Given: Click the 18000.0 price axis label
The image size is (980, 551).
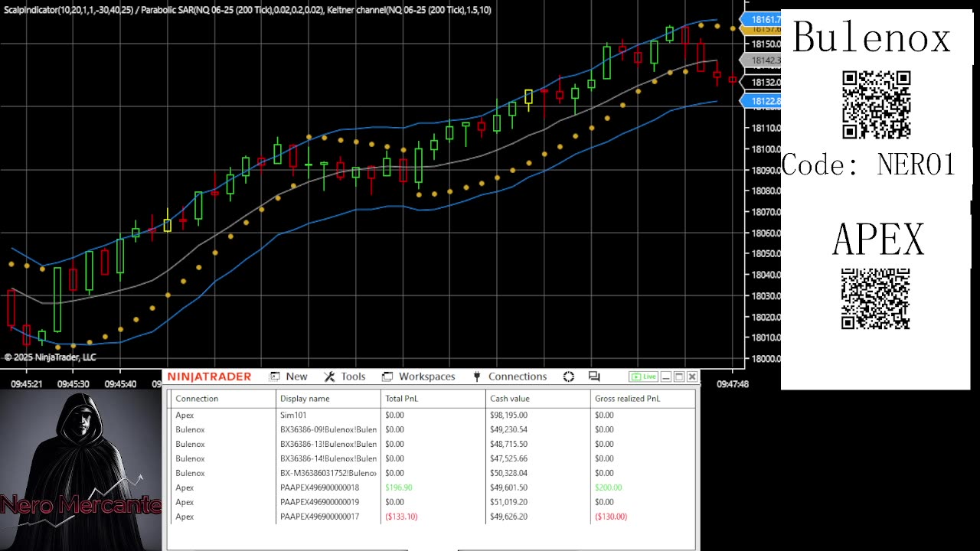Looking at the screenshot, I should click(766, 359).
